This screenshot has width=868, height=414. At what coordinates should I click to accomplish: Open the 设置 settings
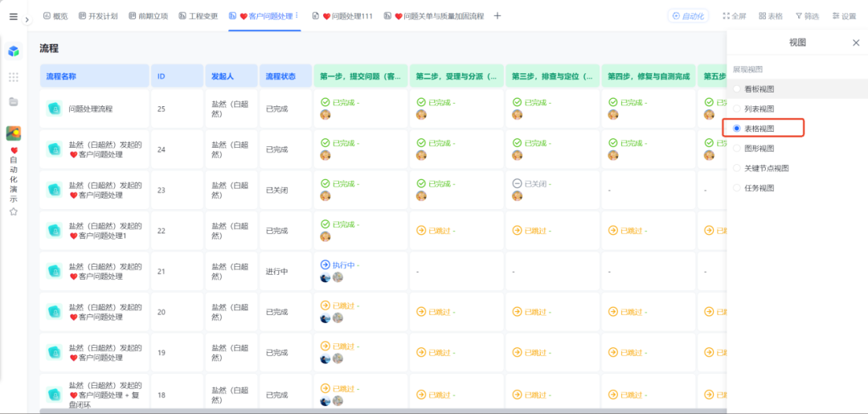(844, 16)
